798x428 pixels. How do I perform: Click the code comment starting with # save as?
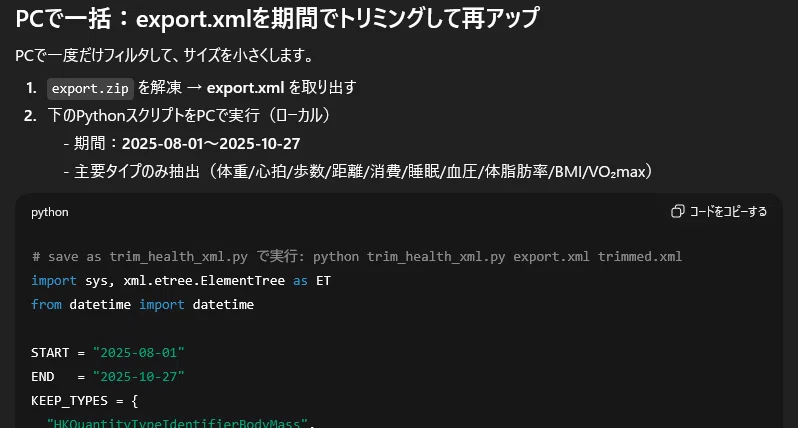356,256
